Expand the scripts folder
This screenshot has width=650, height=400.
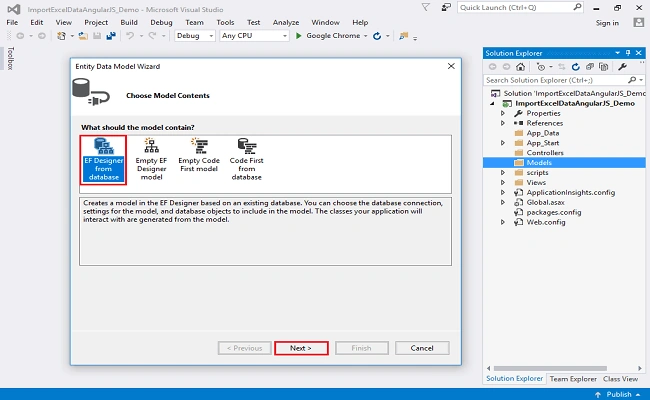[x=503, y=172]
